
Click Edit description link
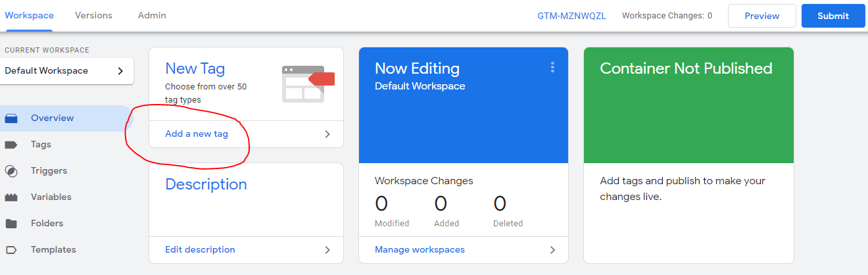coord(200,249)
